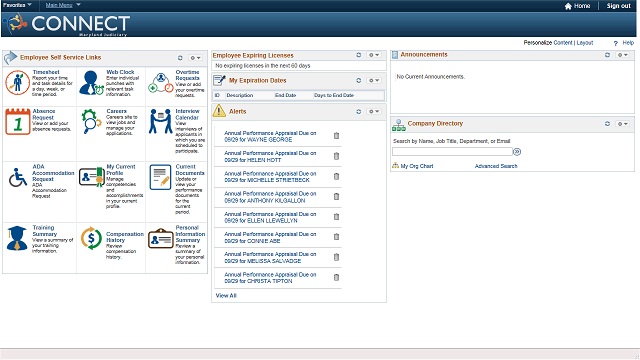
Task: Expand Announcements pagelet settings dropdown
Action: pos(622,55)
